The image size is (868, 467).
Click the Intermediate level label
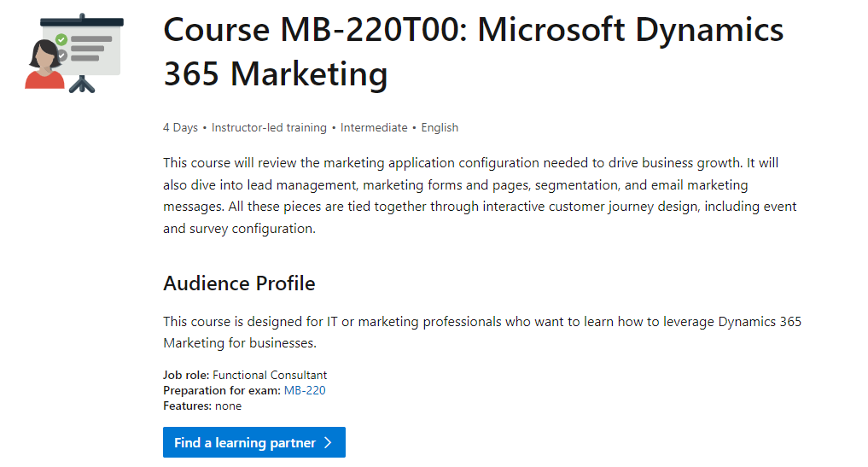click(374, 127)
